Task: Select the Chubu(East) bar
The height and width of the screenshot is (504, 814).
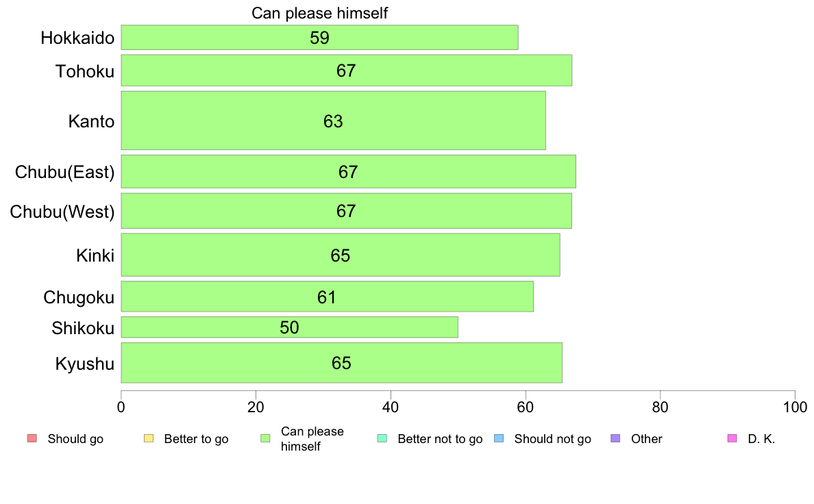Action: (x=348, y=171)
